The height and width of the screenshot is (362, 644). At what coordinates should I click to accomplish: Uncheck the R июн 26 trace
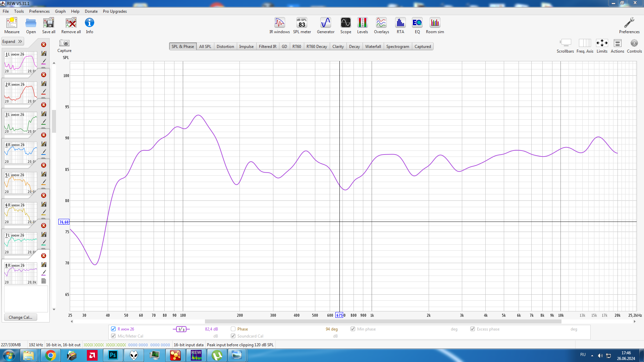point(113,329)
